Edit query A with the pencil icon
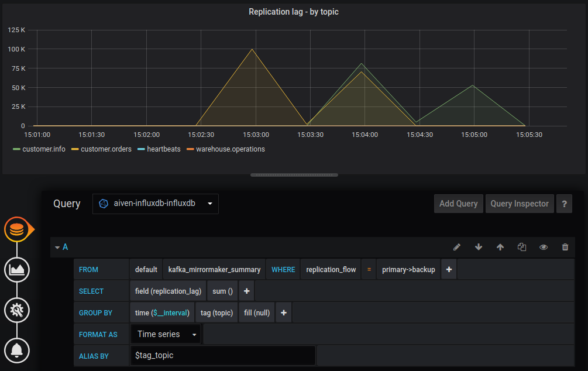This screenshot has height=371, width=588. tap(457, 247)
